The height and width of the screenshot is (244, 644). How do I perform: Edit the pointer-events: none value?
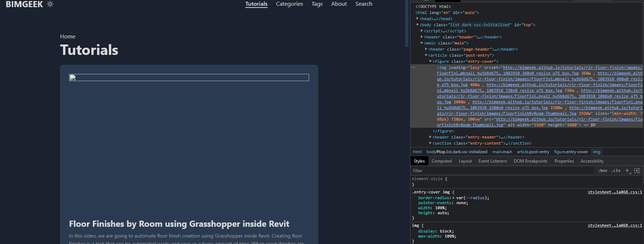pyautogui.click(x=461, y=203)
